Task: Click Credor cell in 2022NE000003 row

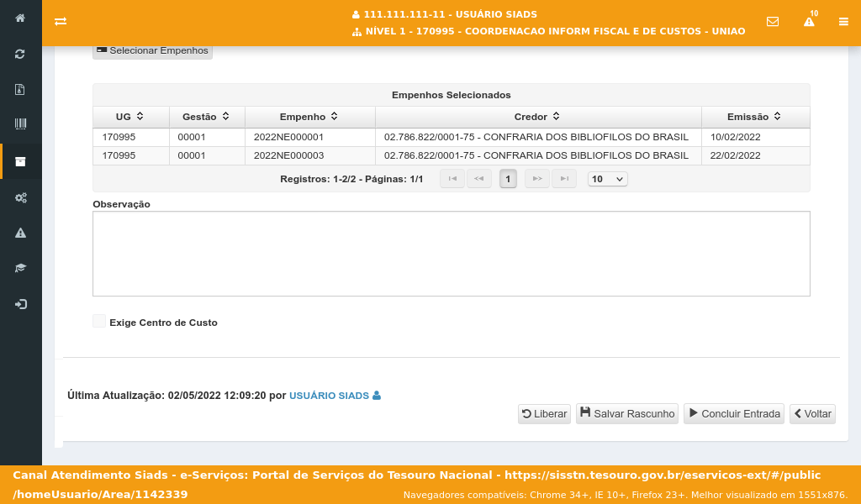Action: coord(539,155)
